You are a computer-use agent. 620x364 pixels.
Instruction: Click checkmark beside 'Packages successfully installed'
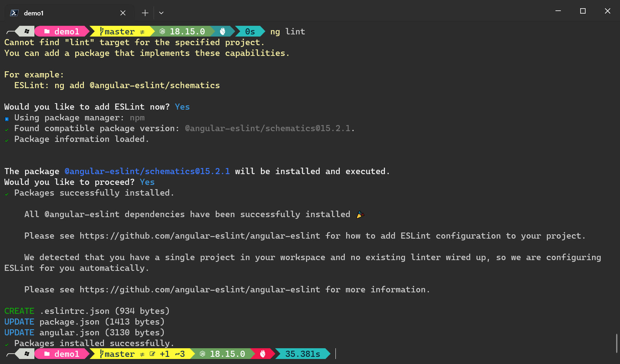pos(7,194)
